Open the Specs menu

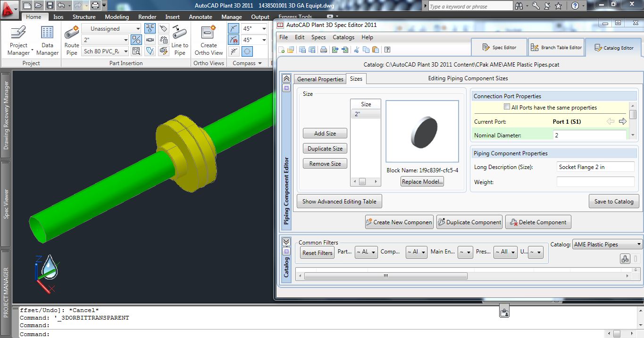pyautogui.click(x=318, y=37)
